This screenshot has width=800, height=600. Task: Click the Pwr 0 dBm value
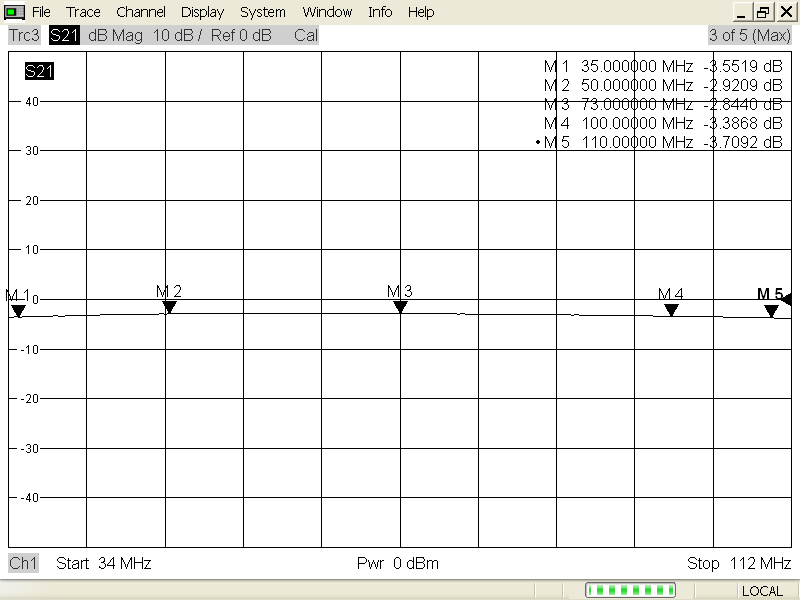(398, 563)
